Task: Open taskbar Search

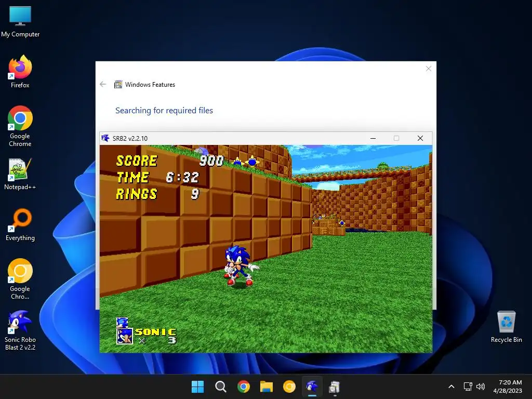Action: click(220, 387)
